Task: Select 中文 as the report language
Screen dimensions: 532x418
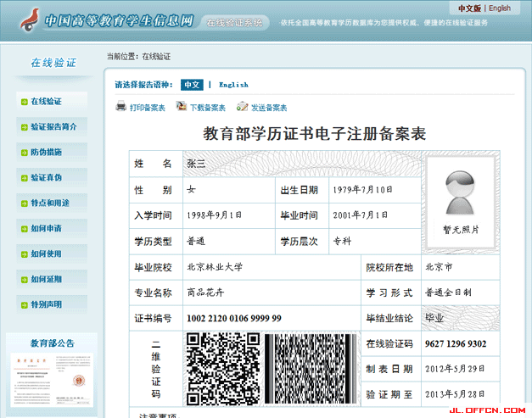Action: click(x=192, y=85)
